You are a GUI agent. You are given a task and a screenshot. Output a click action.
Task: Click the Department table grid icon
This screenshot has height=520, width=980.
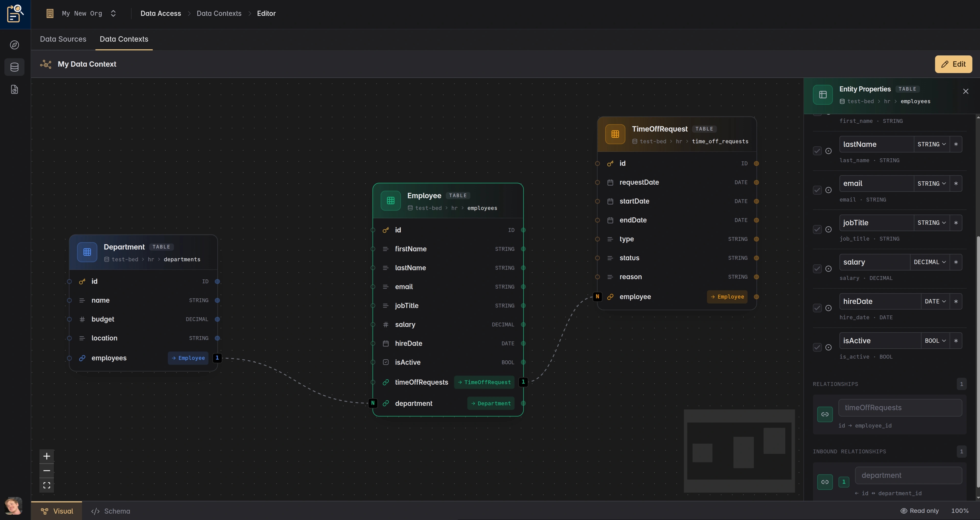[87, 252]
